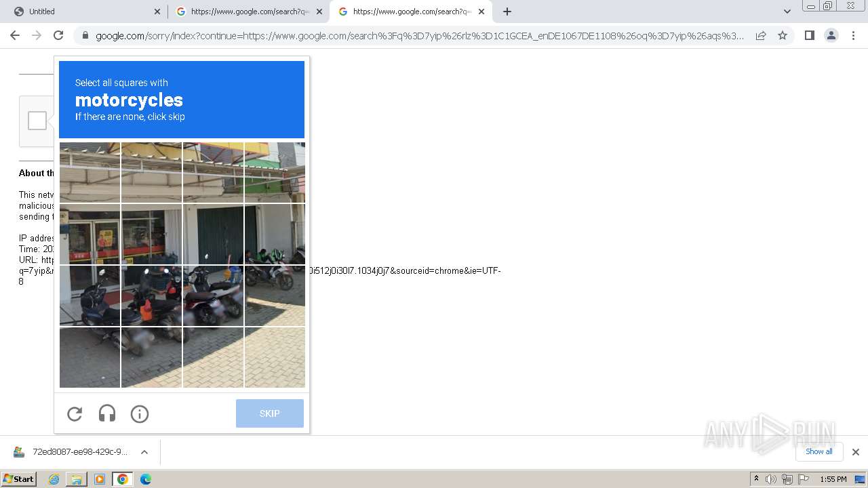Open Action Center flag icon
The width and height of the screenshot is (868, 488).
point(804,479)
